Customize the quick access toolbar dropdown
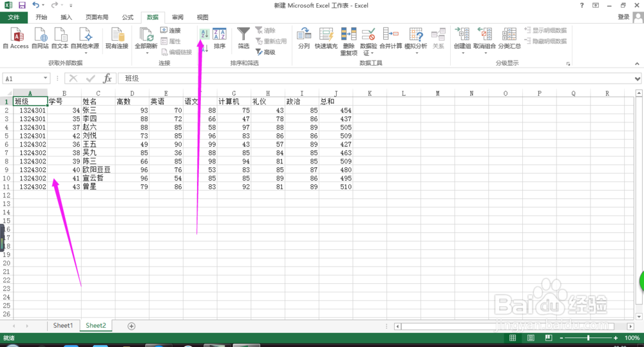Image resolution: width=644 pixels, height=347 pixels. pos(71,5)
